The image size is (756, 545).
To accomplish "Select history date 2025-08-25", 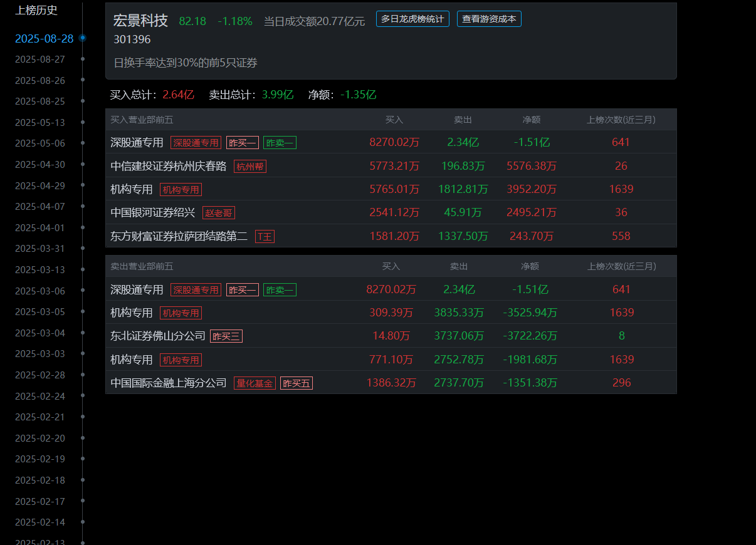I will tap(39, 101).
